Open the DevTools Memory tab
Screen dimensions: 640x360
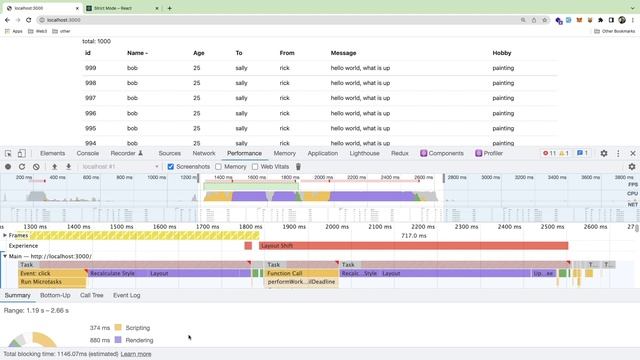(x=284, y=153)
